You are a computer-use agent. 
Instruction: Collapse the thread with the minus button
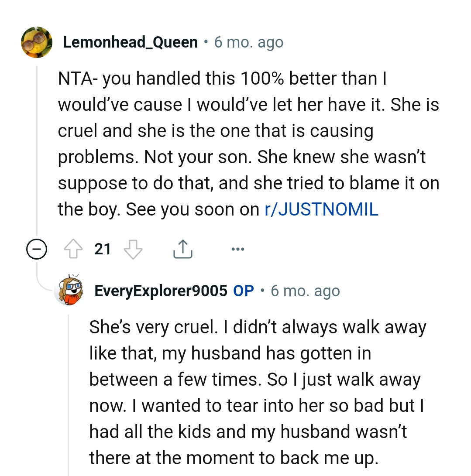(37, 250)
